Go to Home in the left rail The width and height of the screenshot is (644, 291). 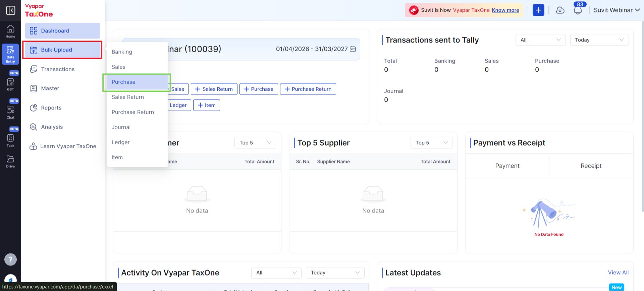coord(10,31)
